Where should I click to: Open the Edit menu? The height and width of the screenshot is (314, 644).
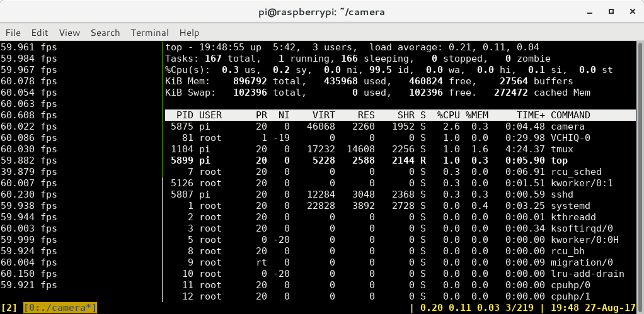[40, 33]
